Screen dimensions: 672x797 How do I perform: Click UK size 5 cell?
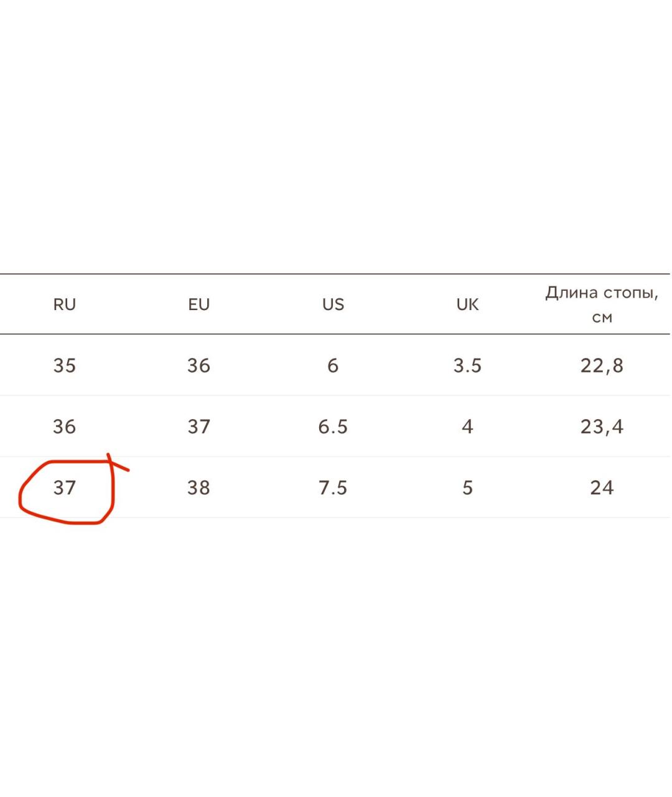[467, 488]
